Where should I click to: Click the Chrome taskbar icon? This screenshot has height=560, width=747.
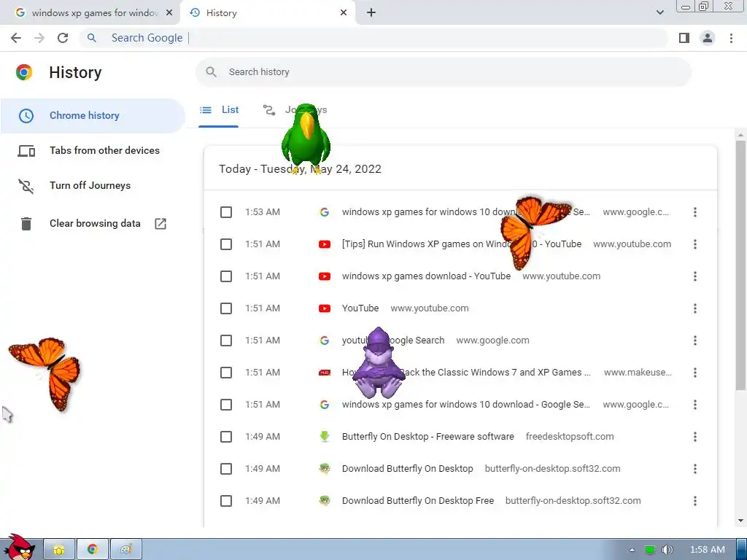click(x=93, y=550)
